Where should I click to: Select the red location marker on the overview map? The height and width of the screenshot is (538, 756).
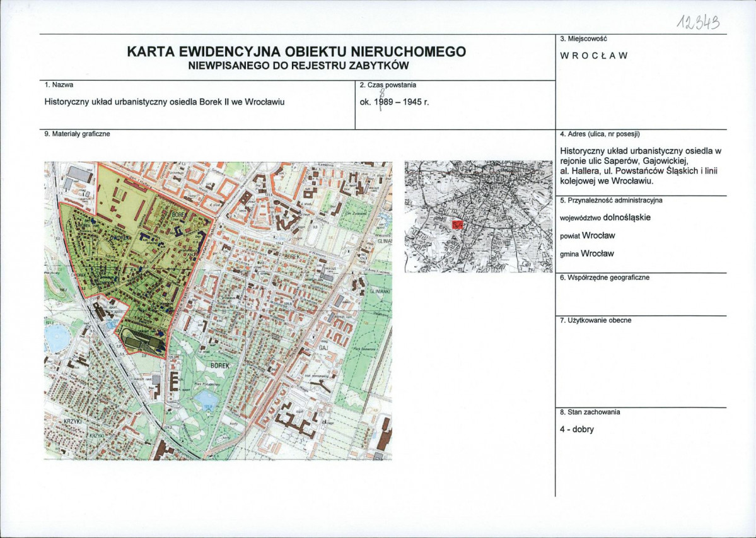(x=458, y=225)
